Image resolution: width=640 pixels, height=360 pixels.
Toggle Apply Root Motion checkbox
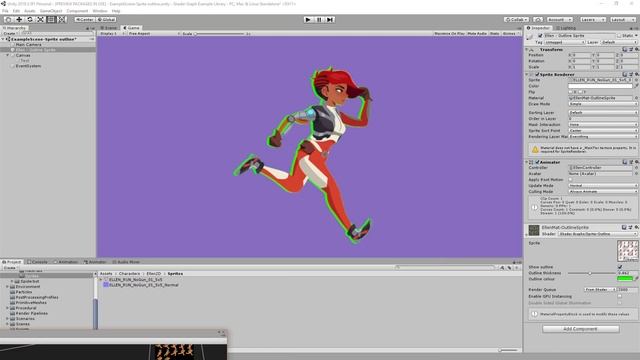(571, 180)
